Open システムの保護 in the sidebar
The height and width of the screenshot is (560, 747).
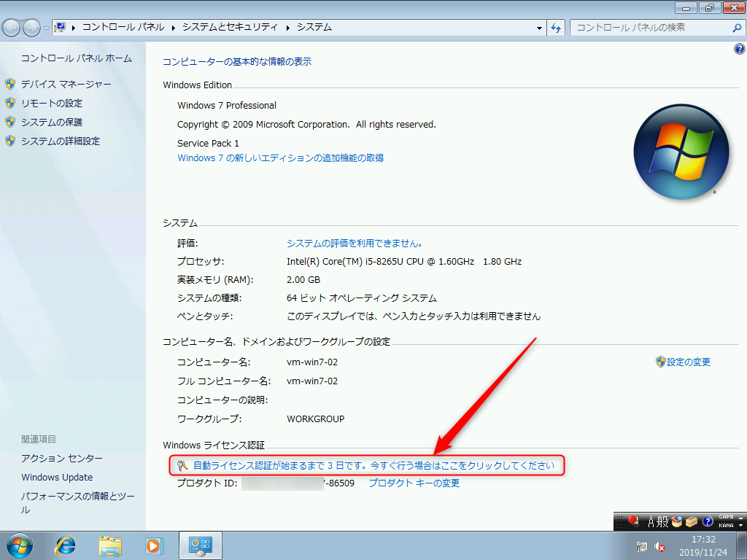pyautogui.click(x=52, y=122)
